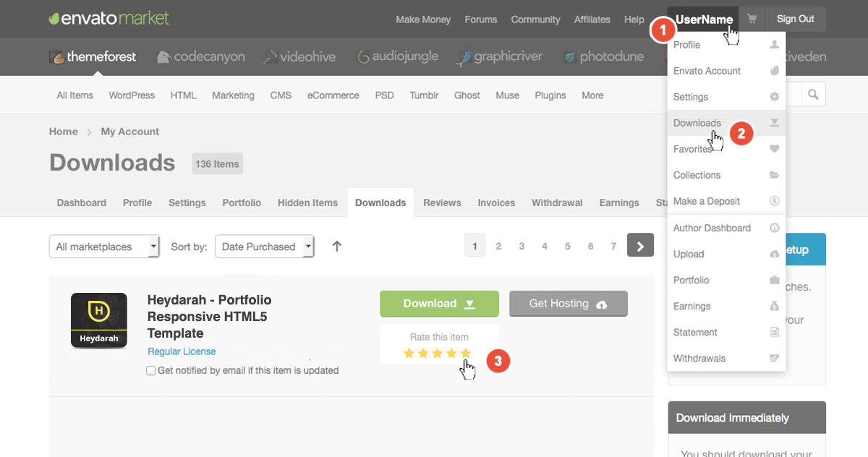The height and width of the screenshot is (457, 868).
Task: Open the Make Money link
Action: 423,20
